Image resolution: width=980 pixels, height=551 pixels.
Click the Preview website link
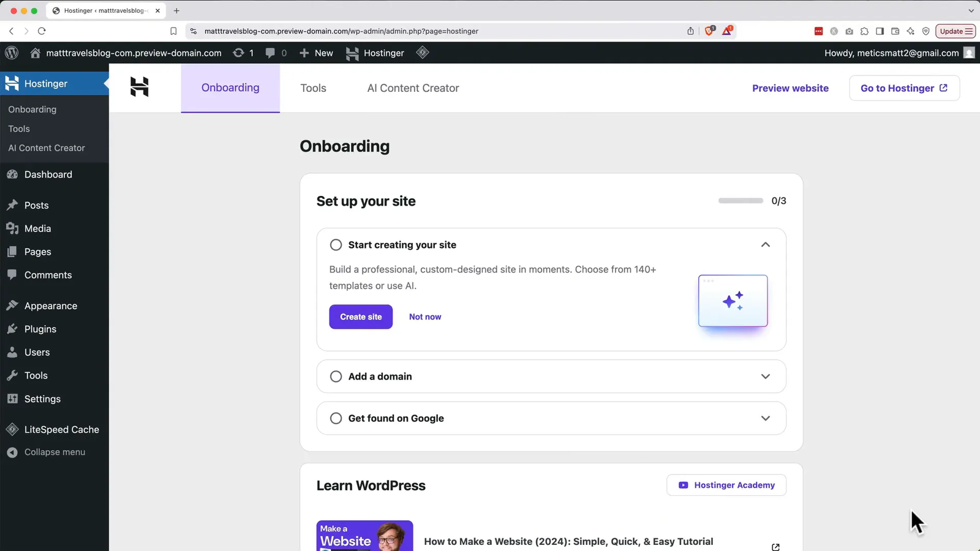pos(790,88)
